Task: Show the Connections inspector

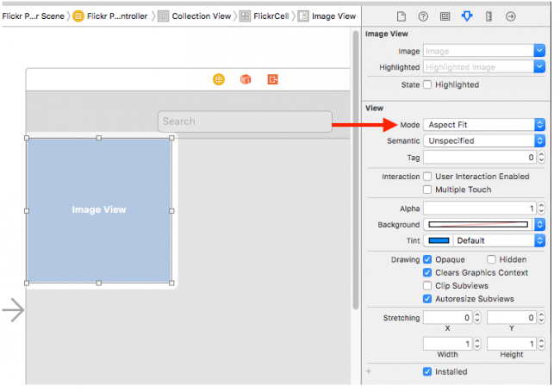Action: 510,16
